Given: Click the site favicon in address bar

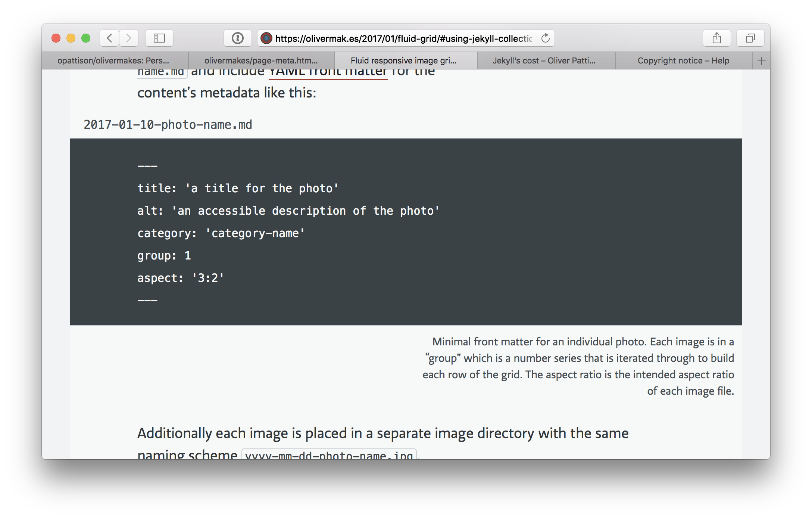Looking at the screenshot, I should (266, 38).
